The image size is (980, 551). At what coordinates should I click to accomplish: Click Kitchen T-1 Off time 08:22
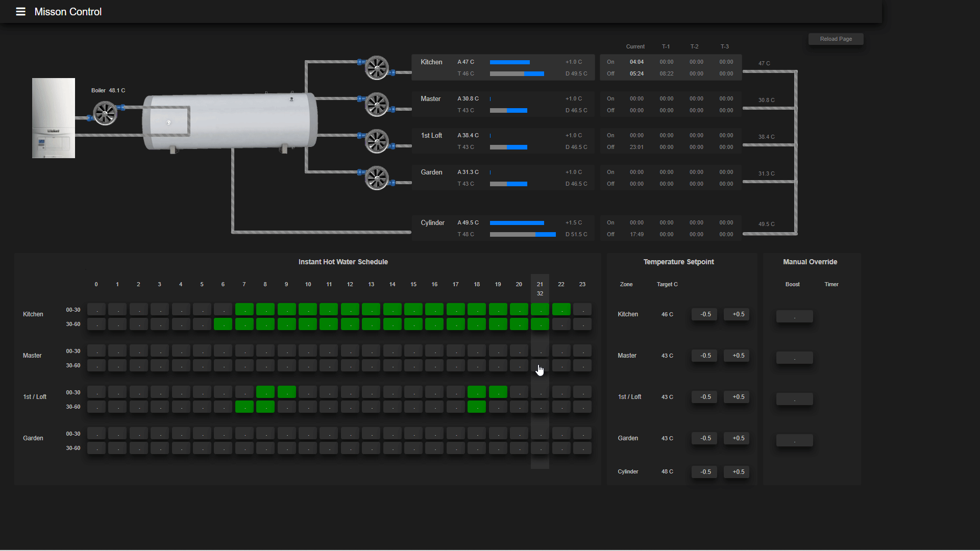(x=667, y=73)
